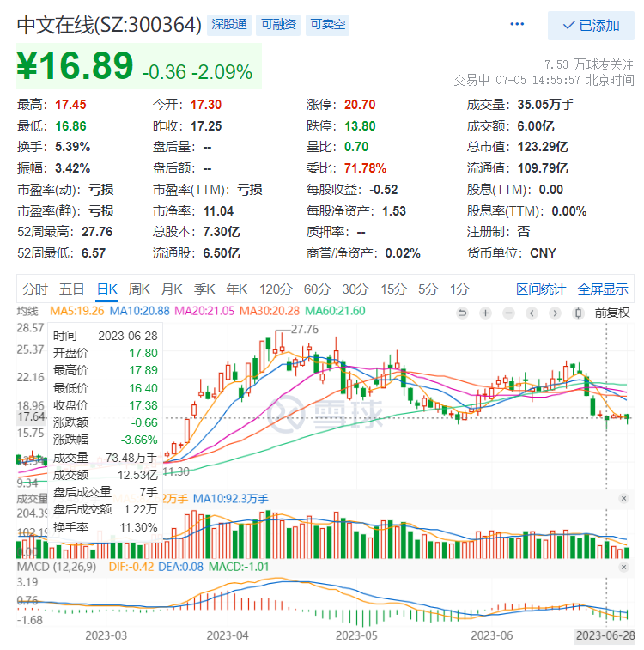Shift chart left with the left-arrow icon
644x650 pixels.
(x=532, y=313)
